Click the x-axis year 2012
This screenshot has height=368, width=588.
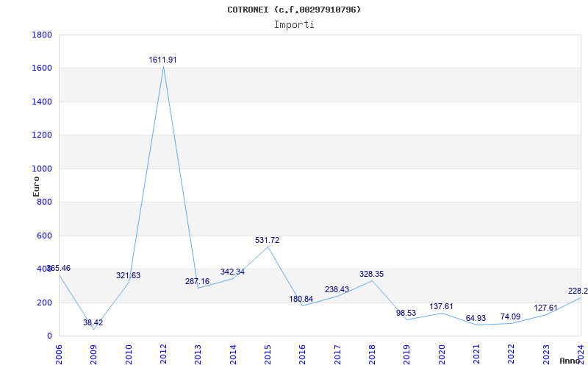163,355
